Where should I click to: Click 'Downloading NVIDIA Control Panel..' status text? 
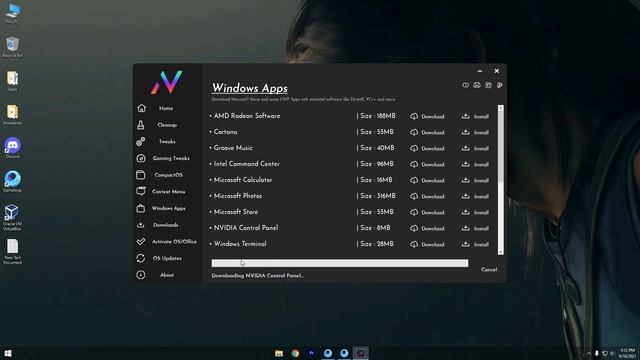point(258,276)
